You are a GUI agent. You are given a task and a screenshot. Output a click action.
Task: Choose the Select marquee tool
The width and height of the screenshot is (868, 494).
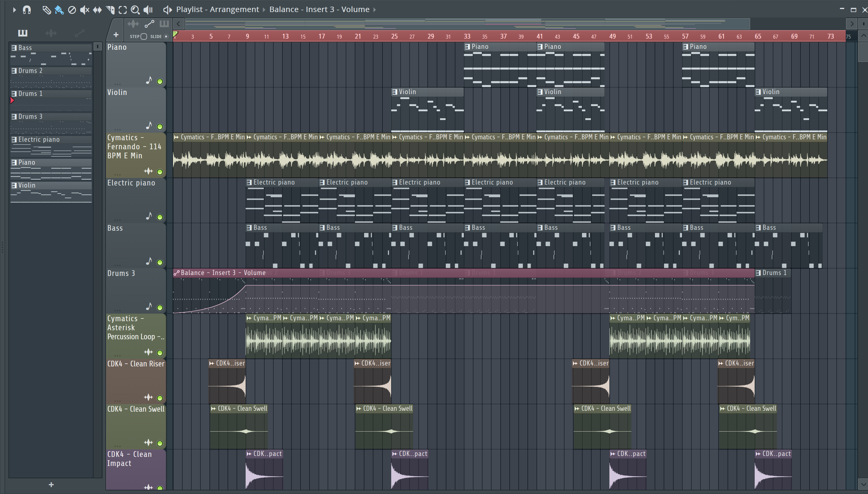(123, 10)
